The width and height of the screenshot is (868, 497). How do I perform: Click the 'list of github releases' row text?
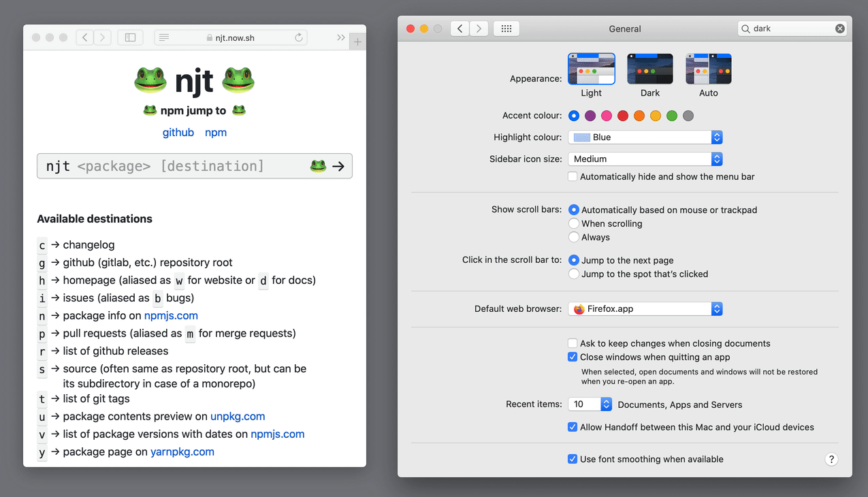tap(116, 351)
